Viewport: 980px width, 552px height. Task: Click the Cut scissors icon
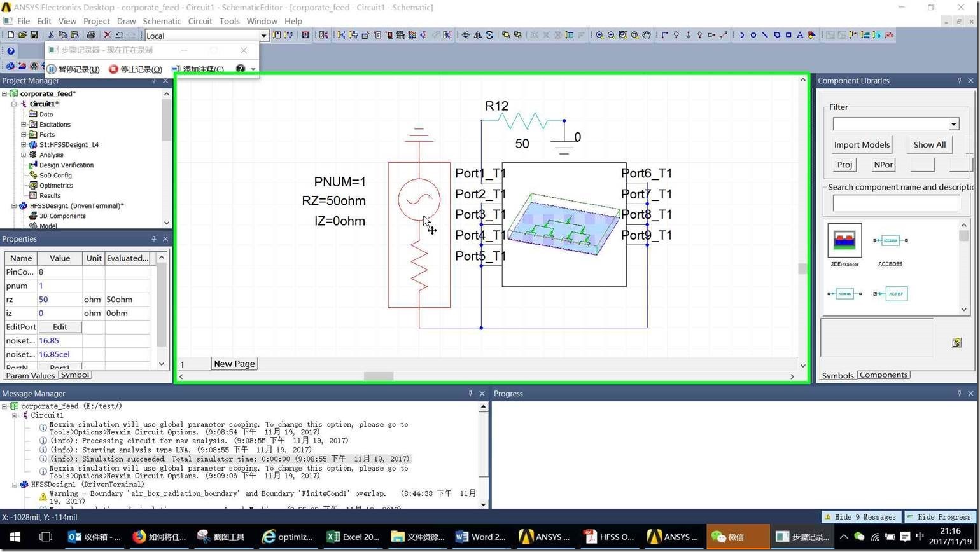(x=51, y=35)
